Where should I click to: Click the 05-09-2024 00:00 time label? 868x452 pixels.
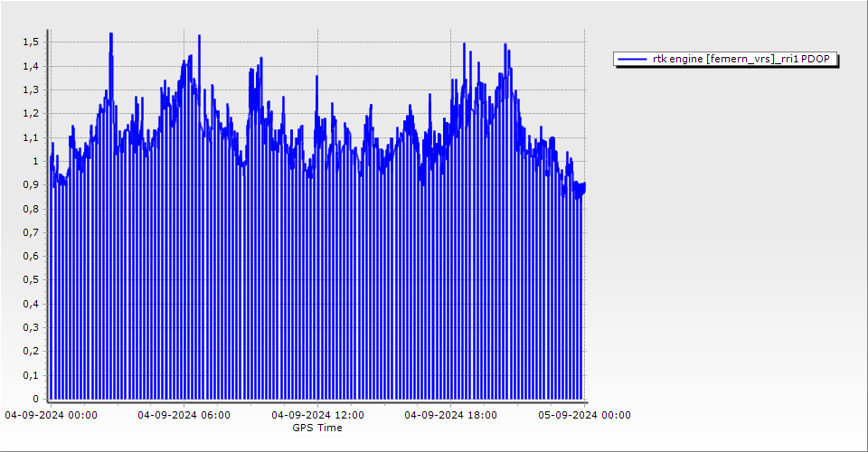click(x=584, y=415)
